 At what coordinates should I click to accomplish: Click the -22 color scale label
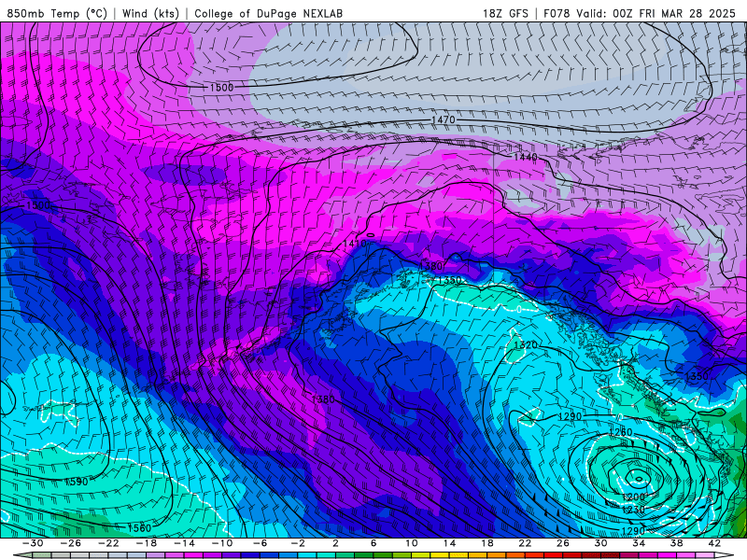[108, 543]
